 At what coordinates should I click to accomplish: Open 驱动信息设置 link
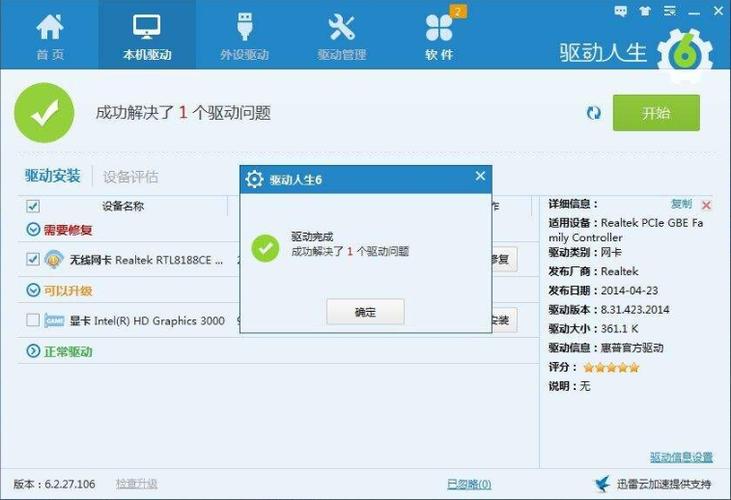click(x=681, y=457)
